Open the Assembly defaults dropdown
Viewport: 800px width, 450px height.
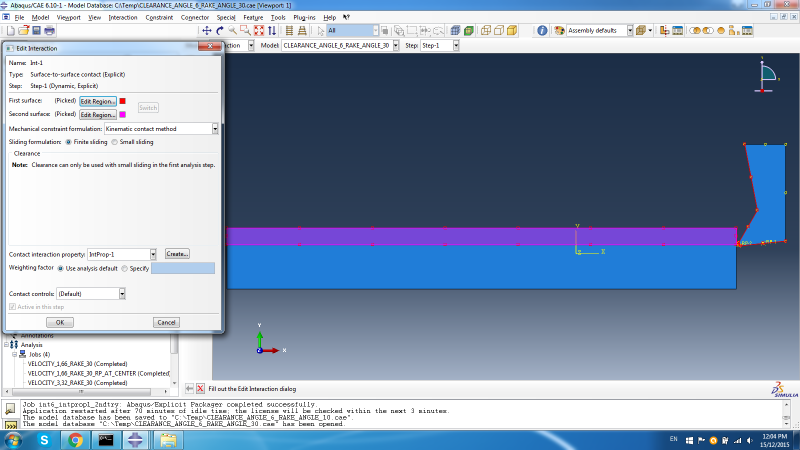tap(630, 31)
